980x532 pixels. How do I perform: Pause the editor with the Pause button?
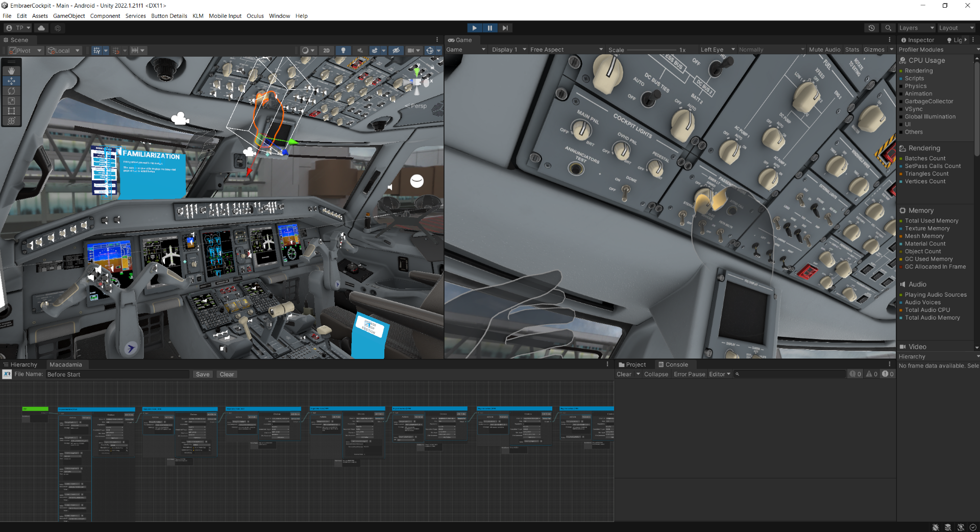(489, 28)
